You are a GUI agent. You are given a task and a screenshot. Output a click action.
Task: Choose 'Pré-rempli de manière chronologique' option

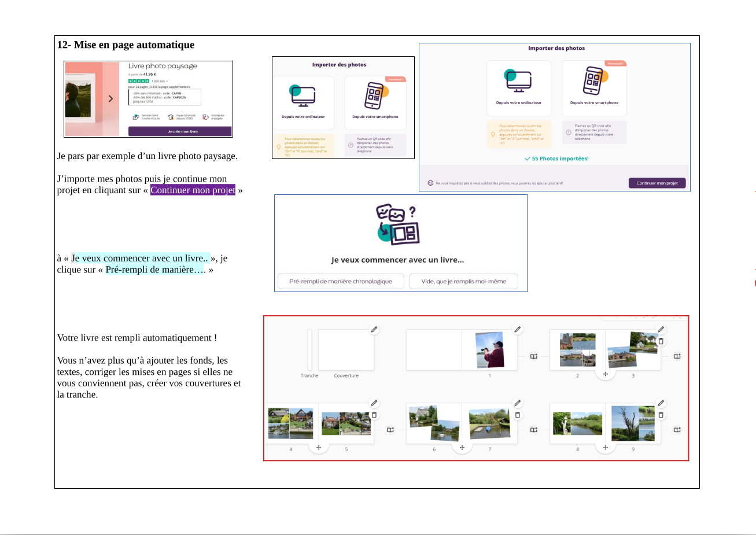click(341, 282)
